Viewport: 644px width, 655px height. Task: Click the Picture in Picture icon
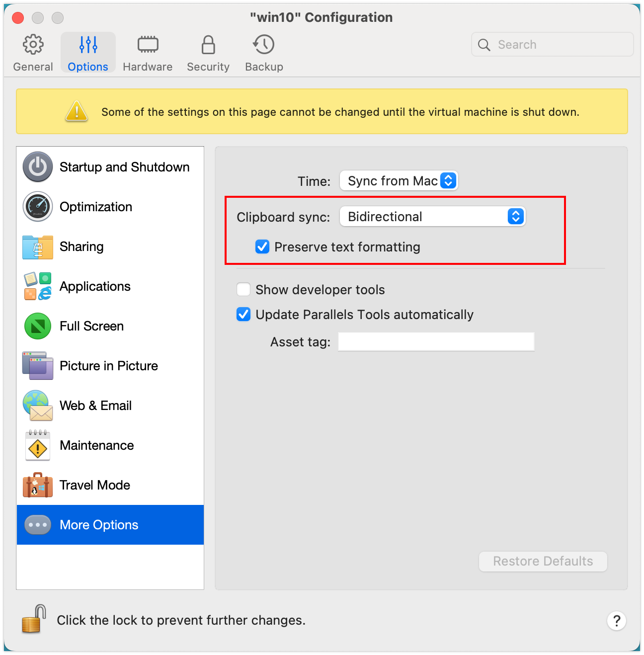coord(38,366)
